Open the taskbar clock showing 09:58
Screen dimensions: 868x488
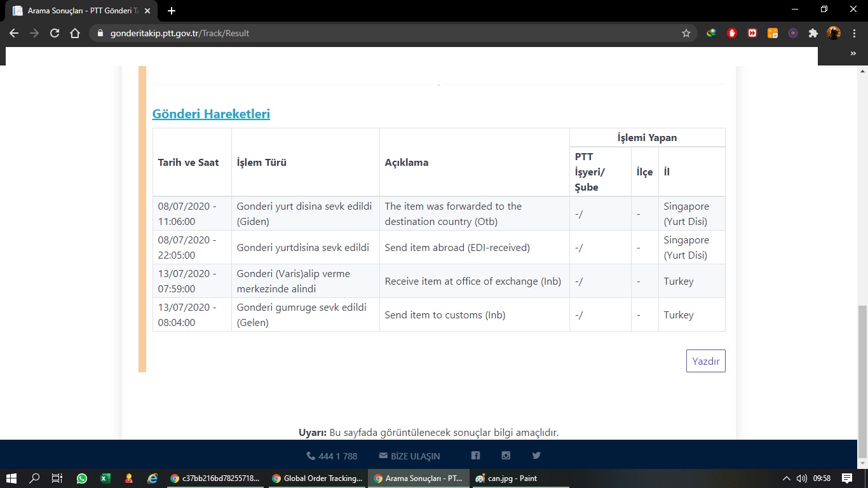[822, 478]
